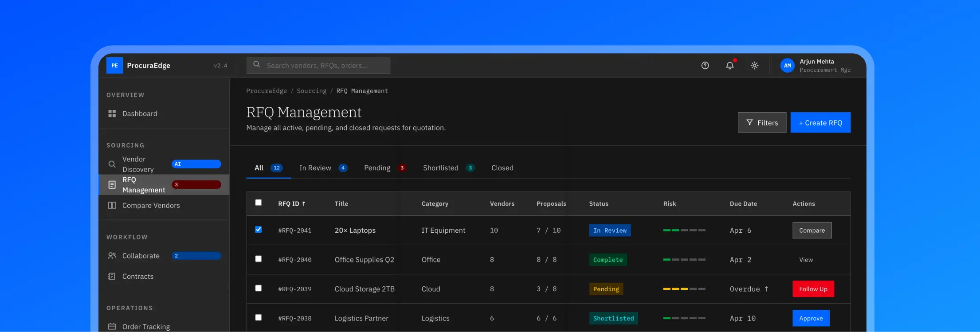
Task: Toggle the light theme sun icon
Action: click(754, 66)
